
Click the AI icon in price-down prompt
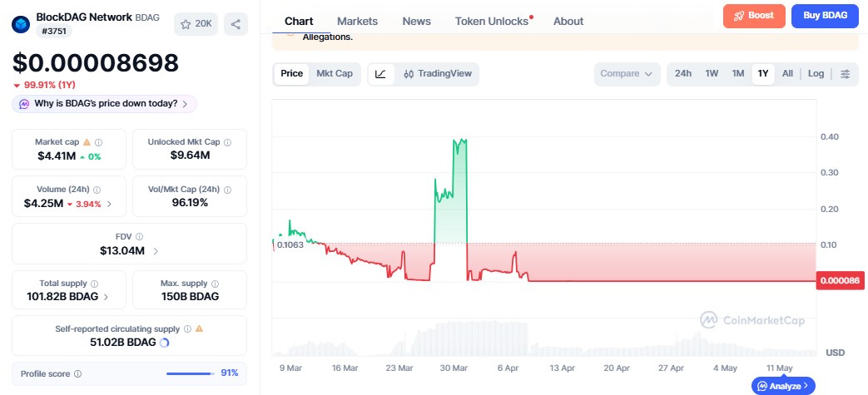coord(24,104)
